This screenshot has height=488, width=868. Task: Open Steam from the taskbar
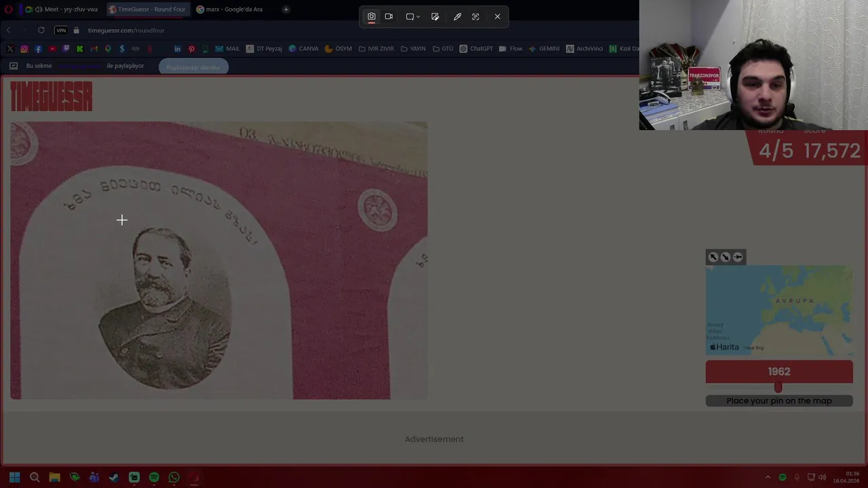point(114,477)
